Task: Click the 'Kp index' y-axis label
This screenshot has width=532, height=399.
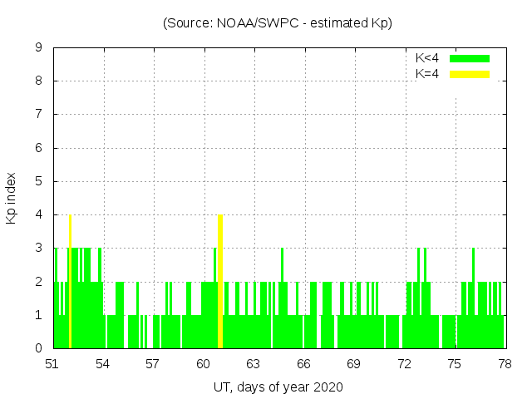Action: (12, 198)
